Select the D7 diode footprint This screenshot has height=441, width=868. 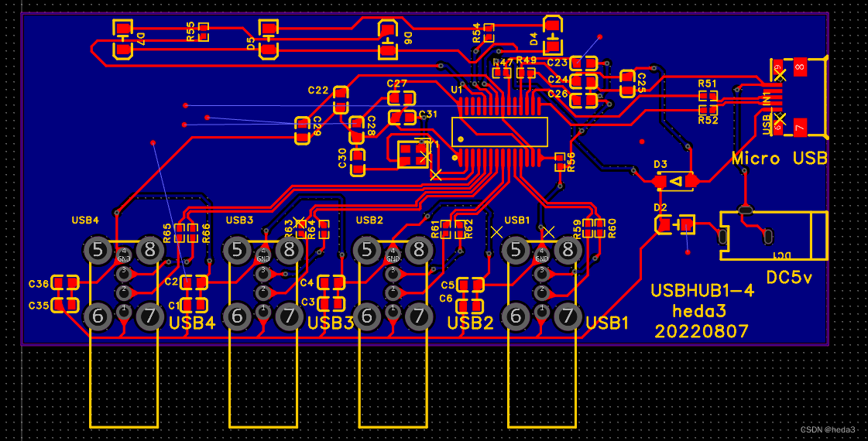coord(123,39)
